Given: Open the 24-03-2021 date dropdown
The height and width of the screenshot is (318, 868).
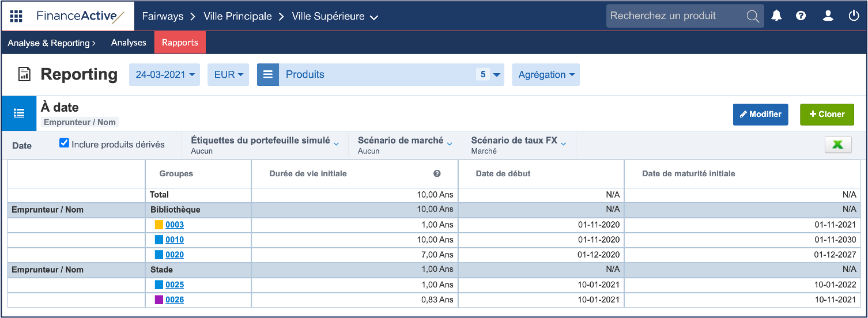Looking at the screenshot, I should [x=164, y=75].
